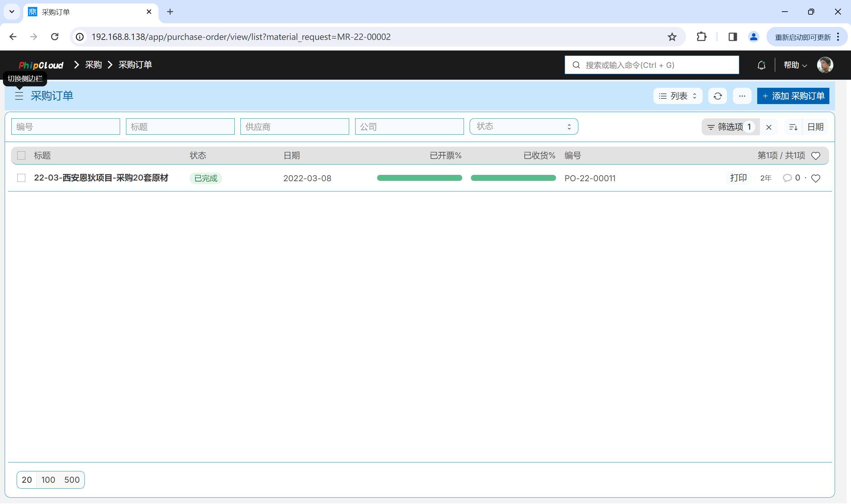851x504 pixels.
Task: Toggle sort direction icon beside 日期
Action: [793, 127]
